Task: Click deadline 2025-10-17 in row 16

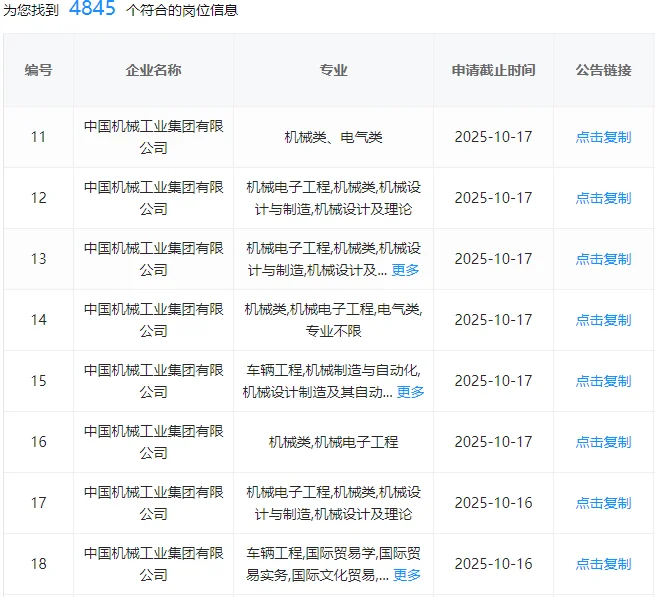Action: click(x=493, y=442)
